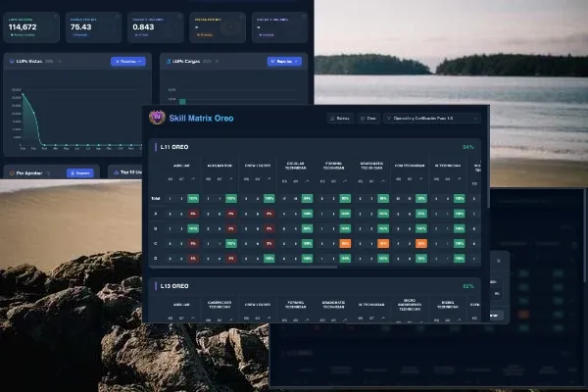
Task: Click vertical scrollbar of Skill Matrix window
Action: point(488,158)
